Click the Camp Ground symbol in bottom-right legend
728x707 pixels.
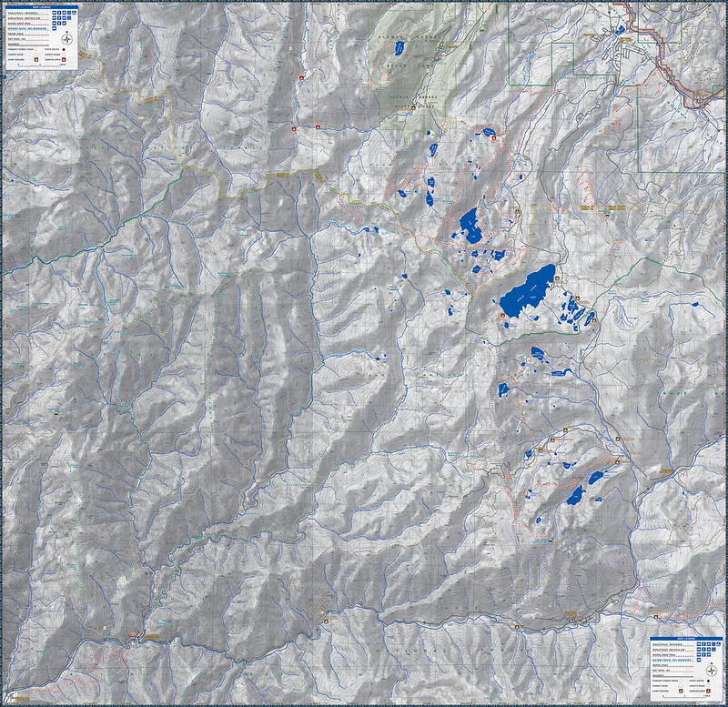pyautogui.click(x=681, y=691)
